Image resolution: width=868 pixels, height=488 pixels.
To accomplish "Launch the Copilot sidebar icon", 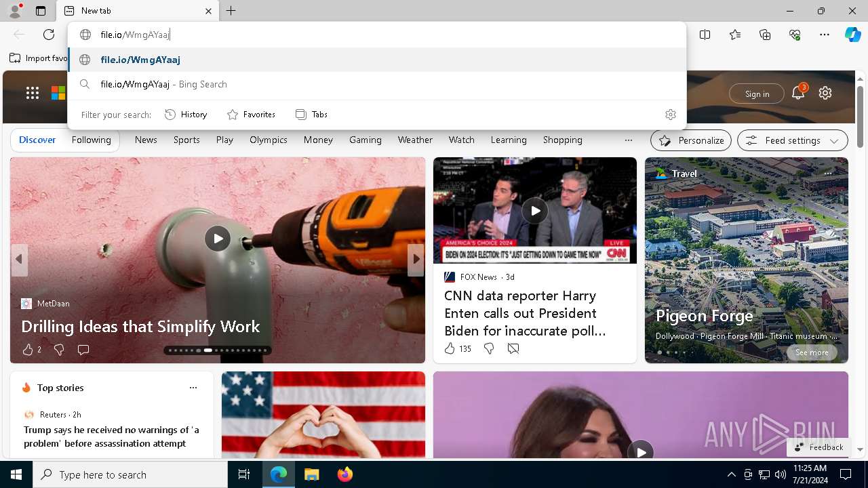I will point(852,35).
